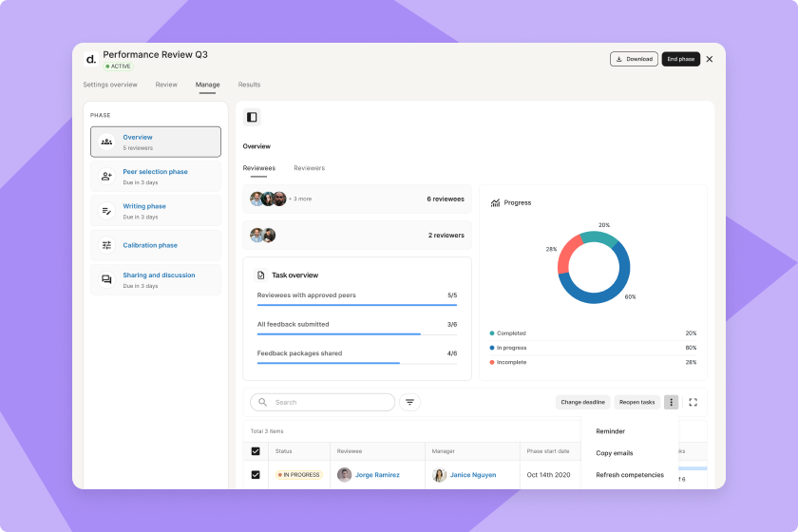798x532 pixels.
Task: Click the Download button
Action: tap(634, 59)
